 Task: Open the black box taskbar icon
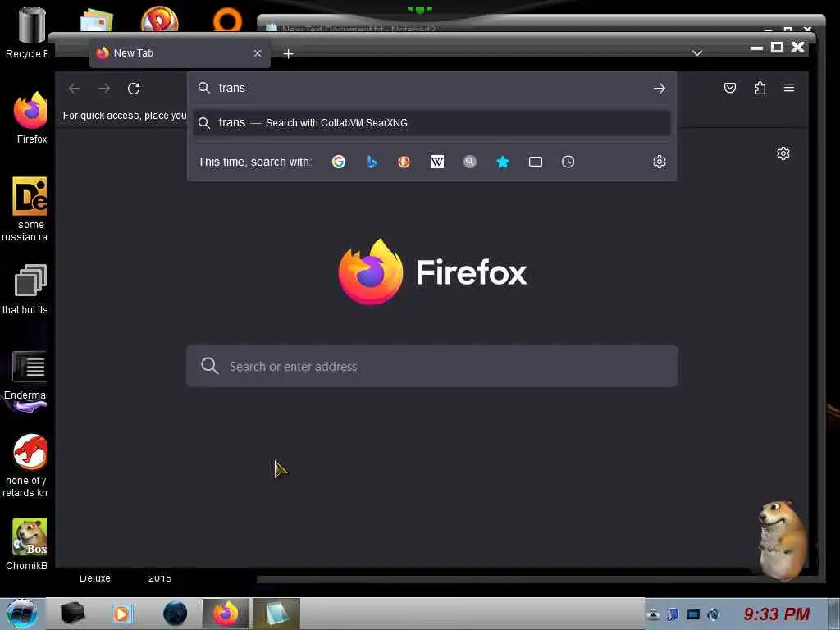pos(72,614)
